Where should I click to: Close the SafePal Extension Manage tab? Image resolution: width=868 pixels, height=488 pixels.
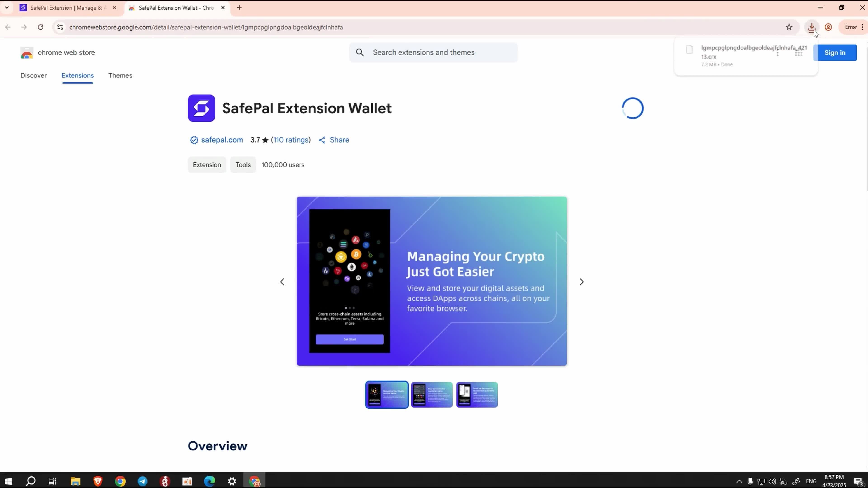(114, 8)
